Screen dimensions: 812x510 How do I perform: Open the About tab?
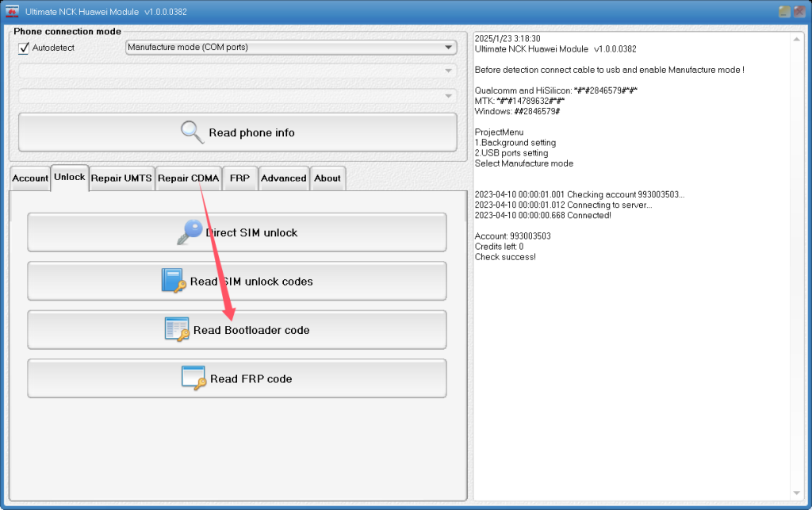click(327, 178)
